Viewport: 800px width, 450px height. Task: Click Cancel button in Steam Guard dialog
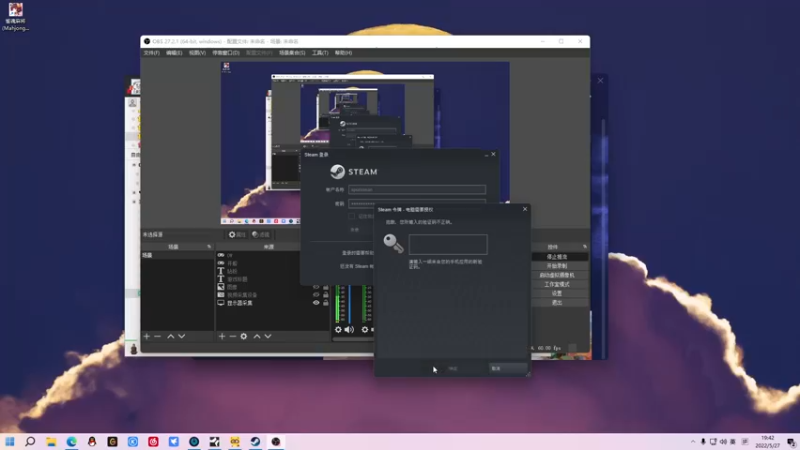[508, 368]
